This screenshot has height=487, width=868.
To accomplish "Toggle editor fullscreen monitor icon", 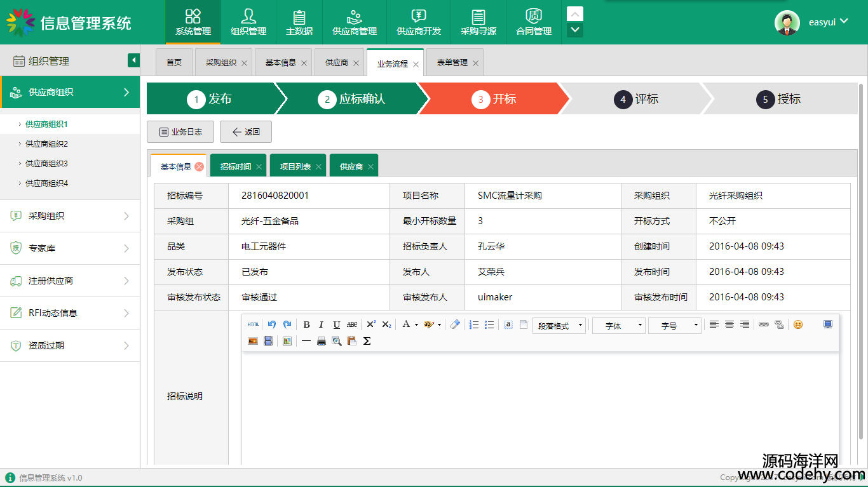I will [x=828, y=324].
